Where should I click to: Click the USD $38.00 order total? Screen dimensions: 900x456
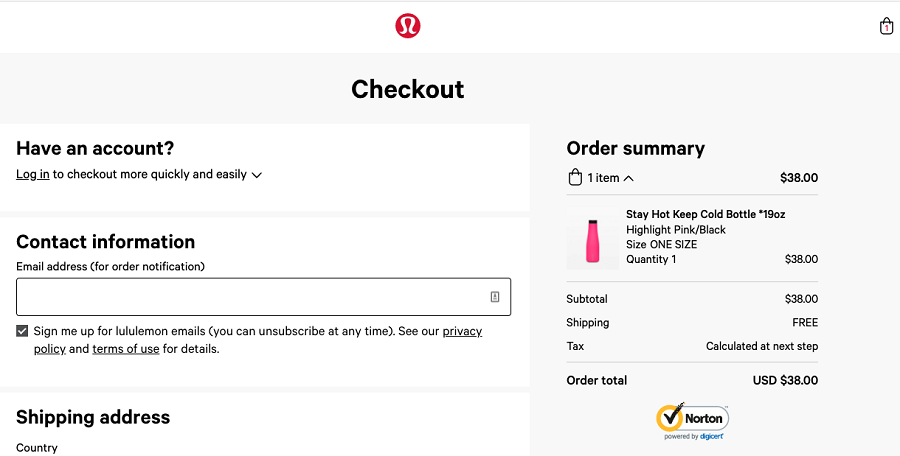(x=785, y=380)
